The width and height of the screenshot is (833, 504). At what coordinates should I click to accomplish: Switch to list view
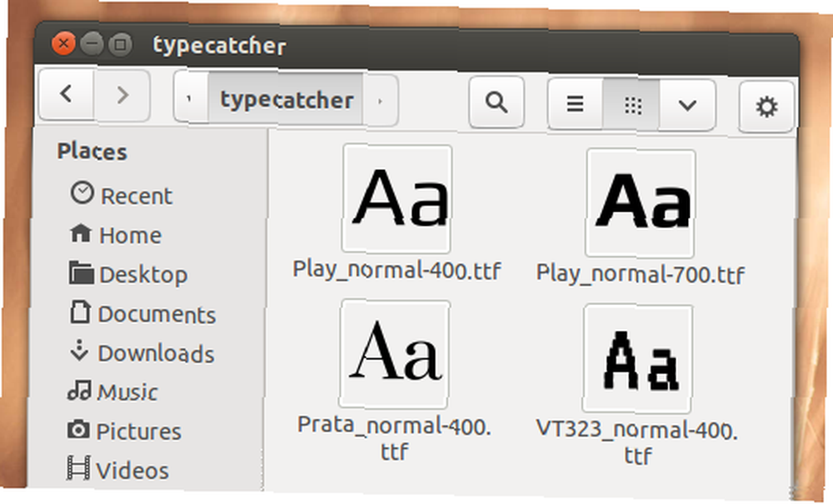tap(575, 103)
